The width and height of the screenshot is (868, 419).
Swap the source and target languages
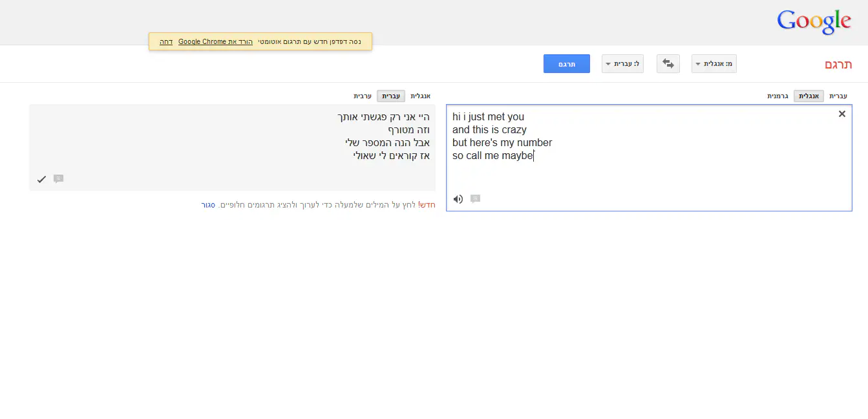coord(668,64)
